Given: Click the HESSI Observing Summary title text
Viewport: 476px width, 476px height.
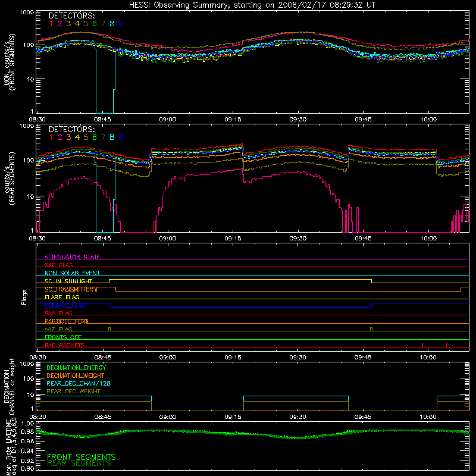Looking at the screenshot, I should pos(252,5).
